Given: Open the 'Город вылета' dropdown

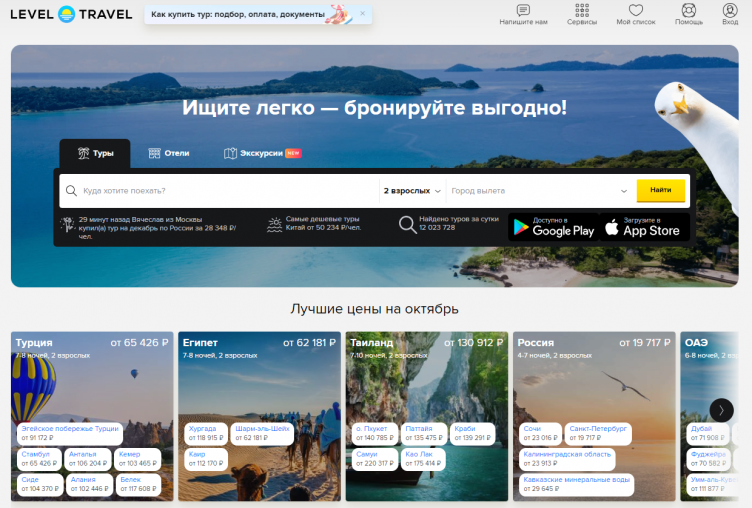Looking at the screenshot, I should (539, 191).
